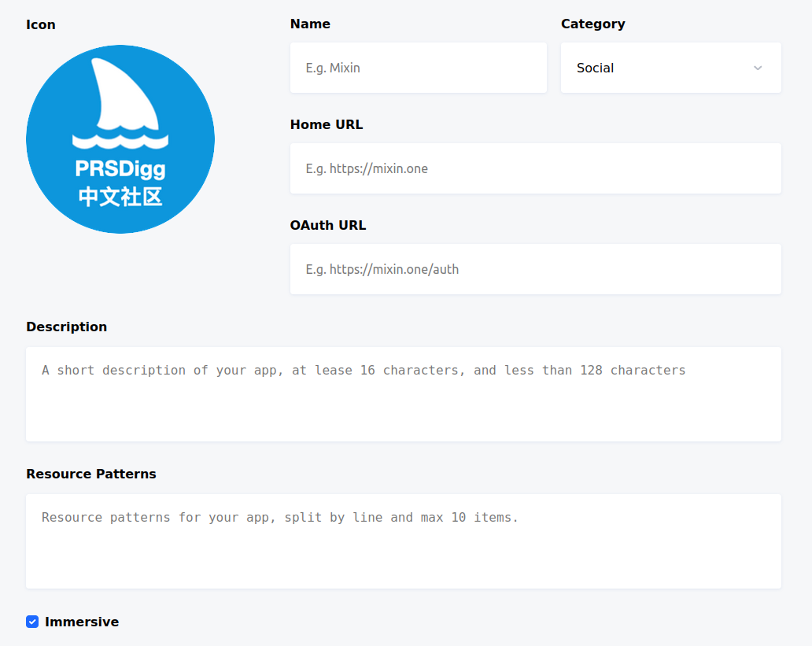Focus the Name input field

click(x=418, y=68)
